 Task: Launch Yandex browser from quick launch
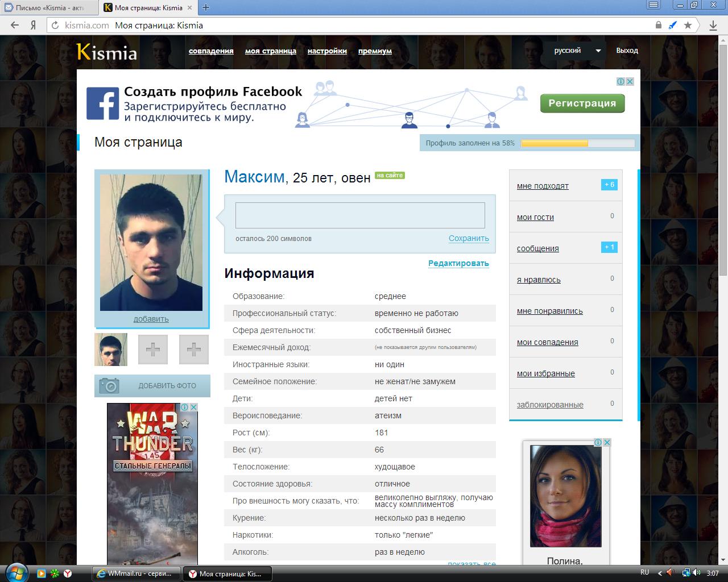(68, 573)
